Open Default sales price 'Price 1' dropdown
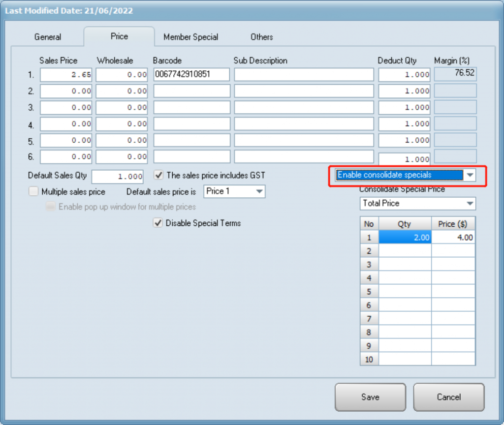504x425 pixels. click(259, 191)
